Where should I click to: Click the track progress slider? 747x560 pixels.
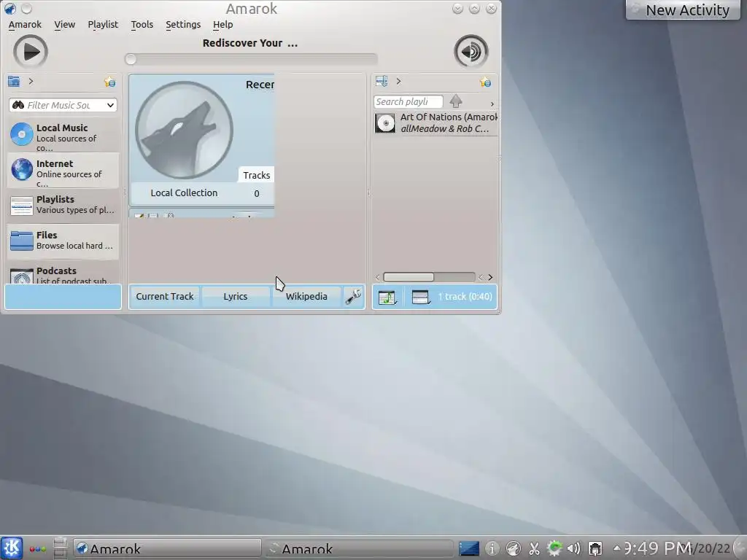[251, 59]
